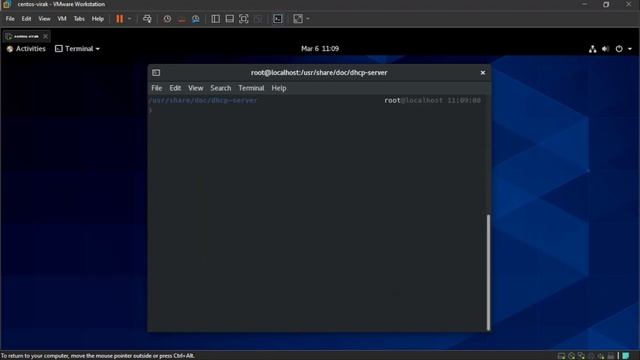
Task: Open terminal File menu
Action: tap(157, 88)
